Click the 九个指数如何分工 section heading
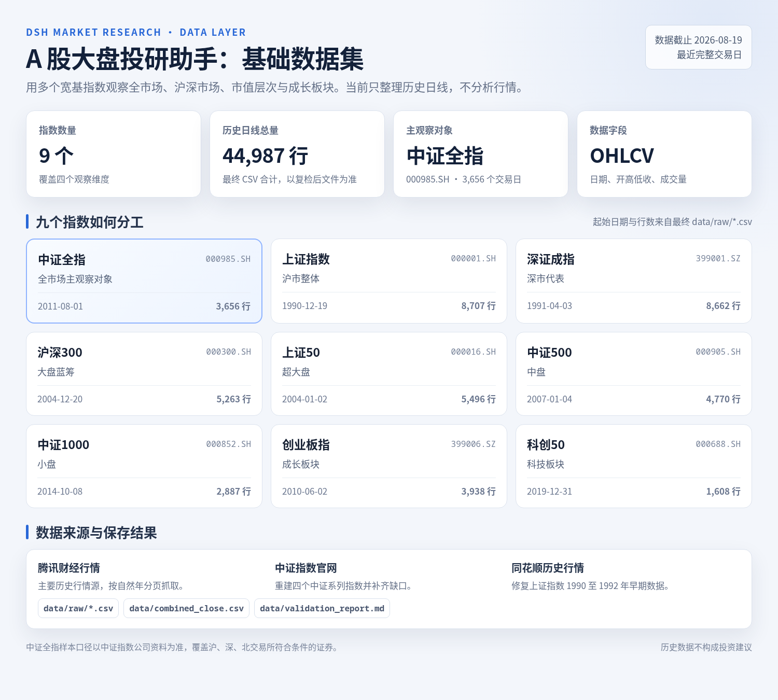Image resolution: width=778 pixels, height=700 pixels. [x=90, y=222]
